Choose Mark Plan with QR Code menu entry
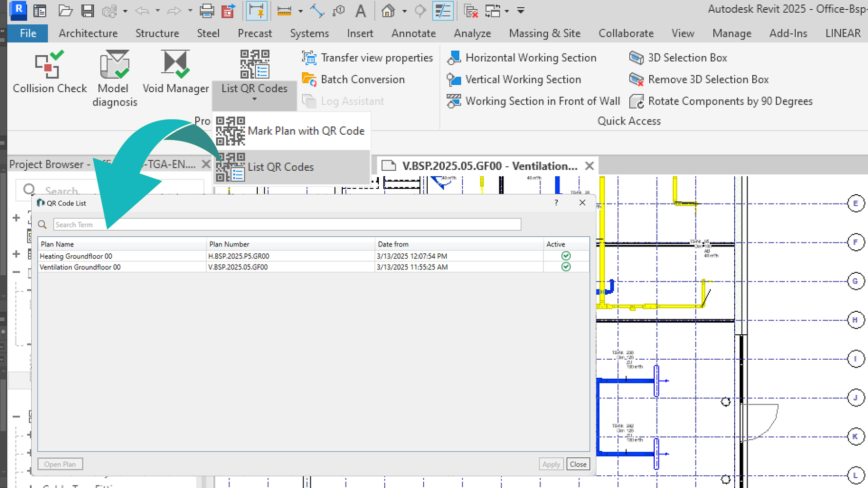This screenshot has width=868, height=488. point(291,131)
